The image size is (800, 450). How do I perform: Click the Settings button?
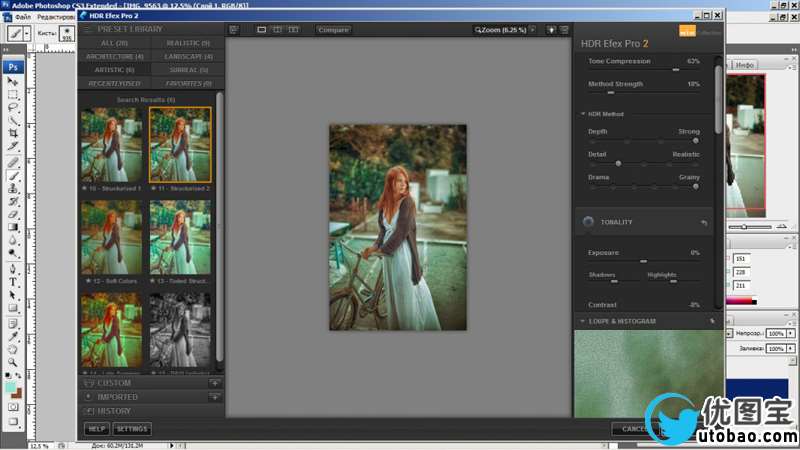pyautogui.click(x=132, y=429)
